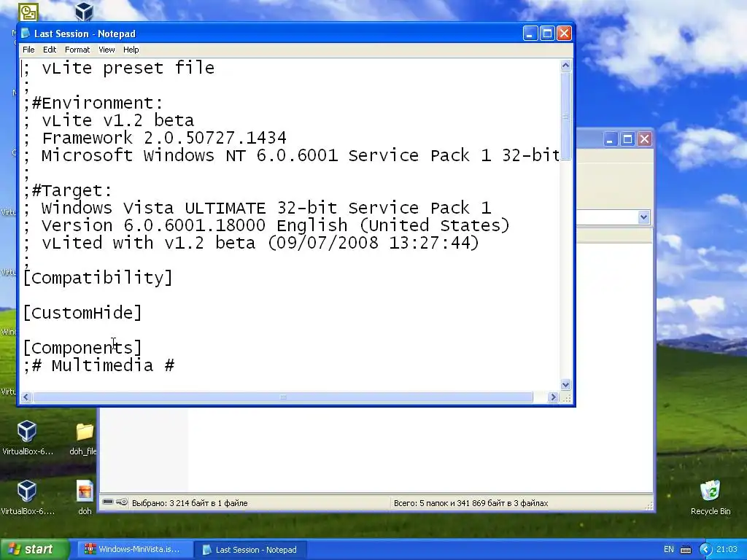Click the '; vLite preset file' line
The width and height of the screenshot is (747, 560).
[119, 68]
